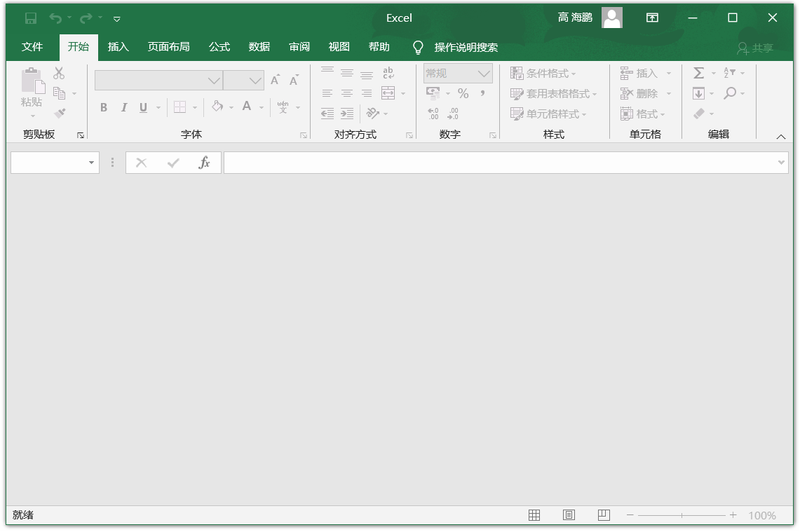Image resolution: width=800 pixels, height=532 pixels.
Task: Click the Accounting number format icon
Action: [x=433, y=93]
